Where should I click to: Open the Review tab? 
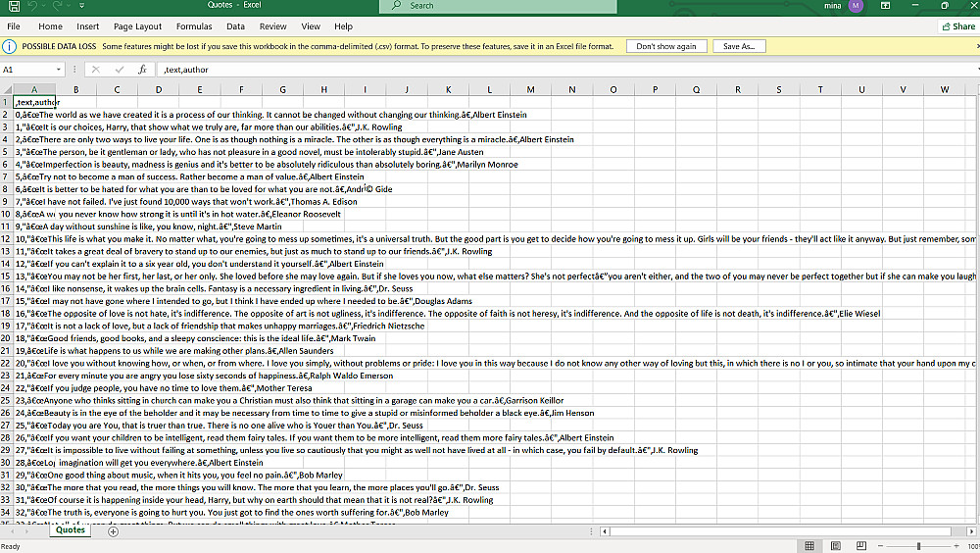[x=272, y=26]
